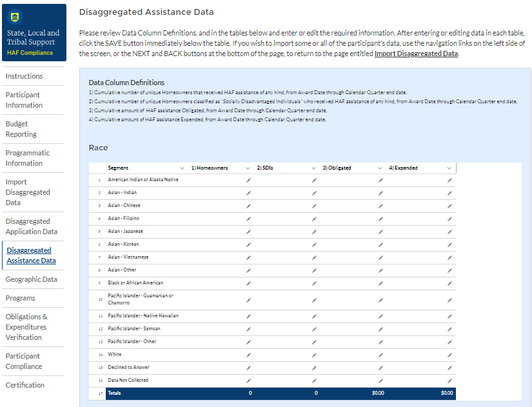Open the Segment column dropdown menu
Screen dimensions: 532x407
pos(182,168)
